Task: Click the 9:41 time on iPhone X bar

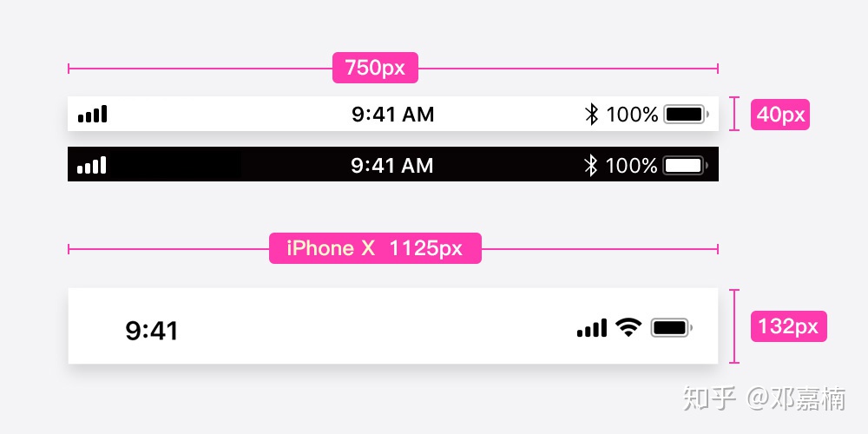Action: pos(152,331)
